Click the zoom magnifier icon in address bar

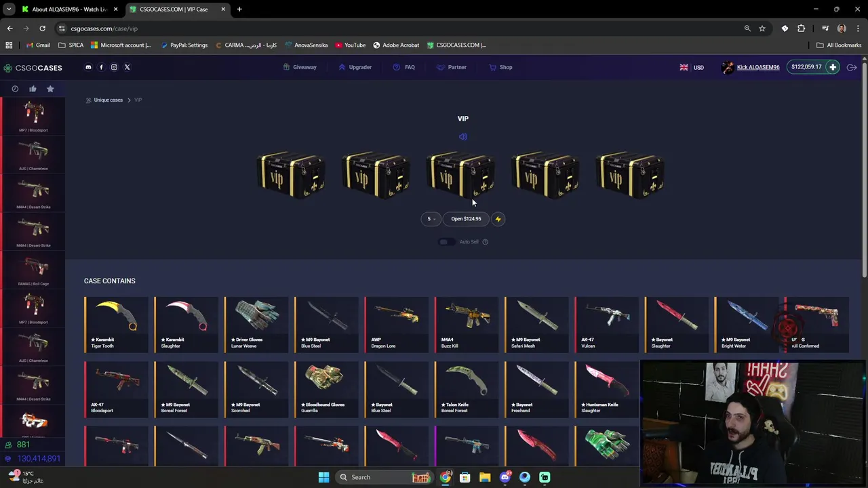tap(747, 28)
